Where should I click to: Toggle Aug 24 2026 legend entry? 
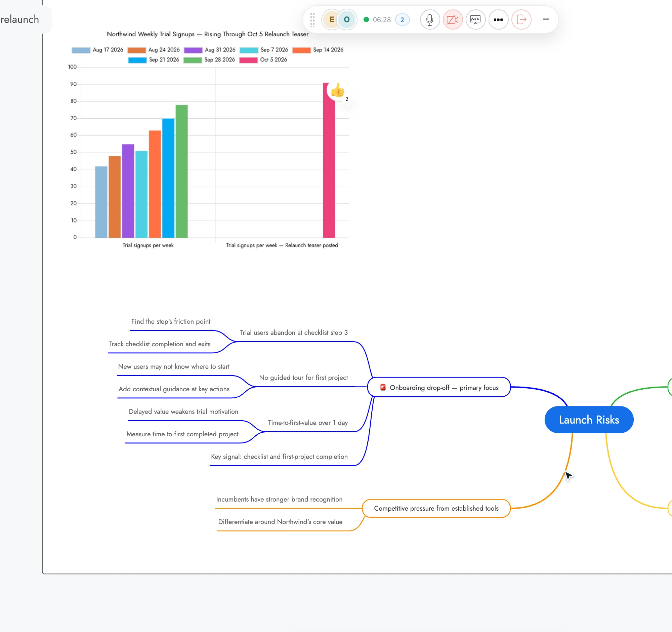pyautogui.click(x=154, y=50)
